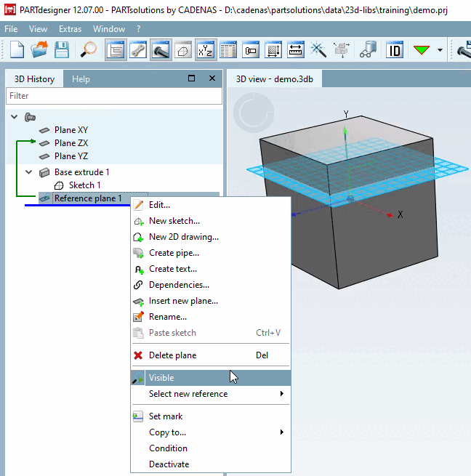Choose Delete plane from context menu

[211, 355]
